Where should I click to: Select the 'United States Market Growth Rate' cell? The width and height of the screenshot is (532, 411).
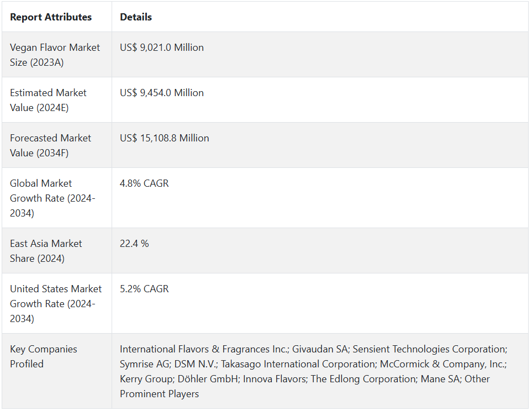56,303
